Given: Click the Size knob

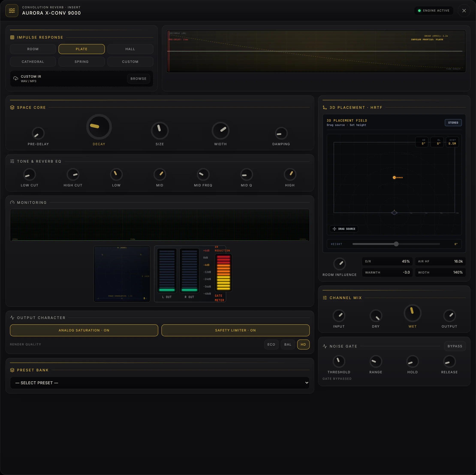Looking at the screenshot, I should (x=160, y=131).
